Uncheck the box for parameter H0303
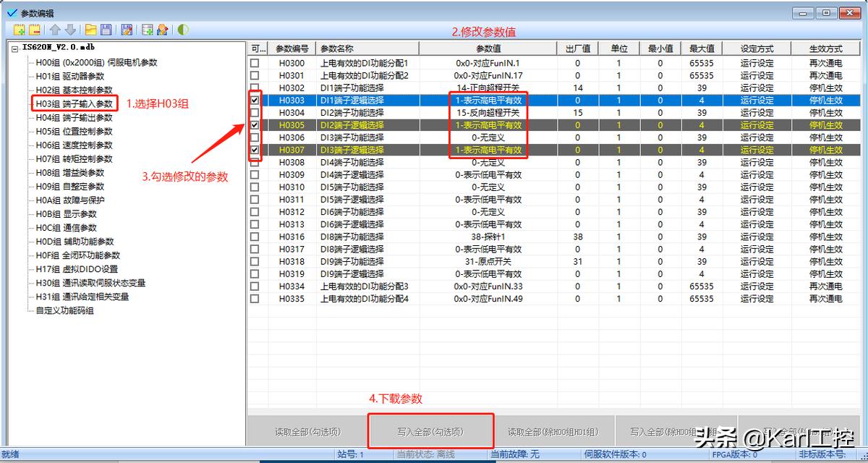868x463 pixels. click(x=255, y=100)
